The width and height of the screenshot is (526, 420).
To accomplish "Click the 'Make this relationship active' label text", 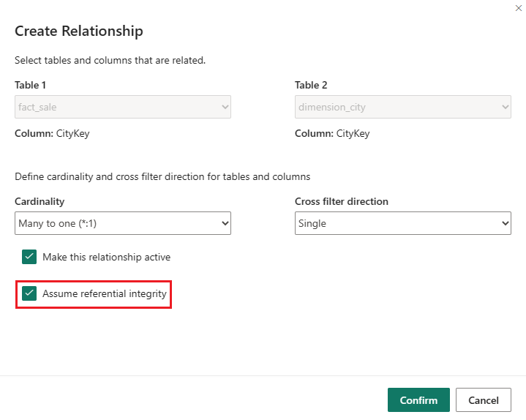I will point(106,257).
